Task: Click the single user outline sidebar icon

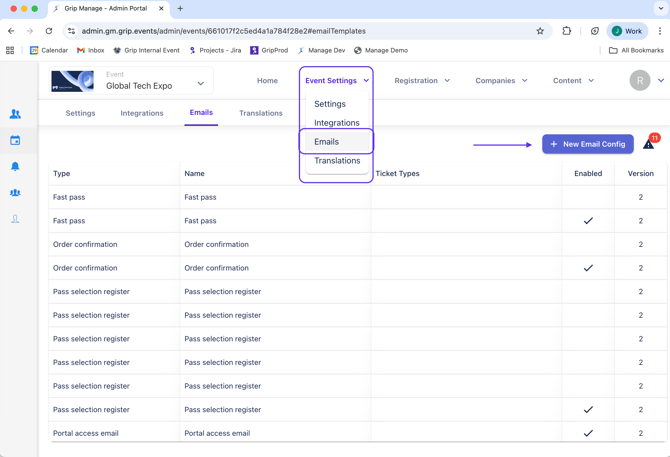Action: [15, 219]
